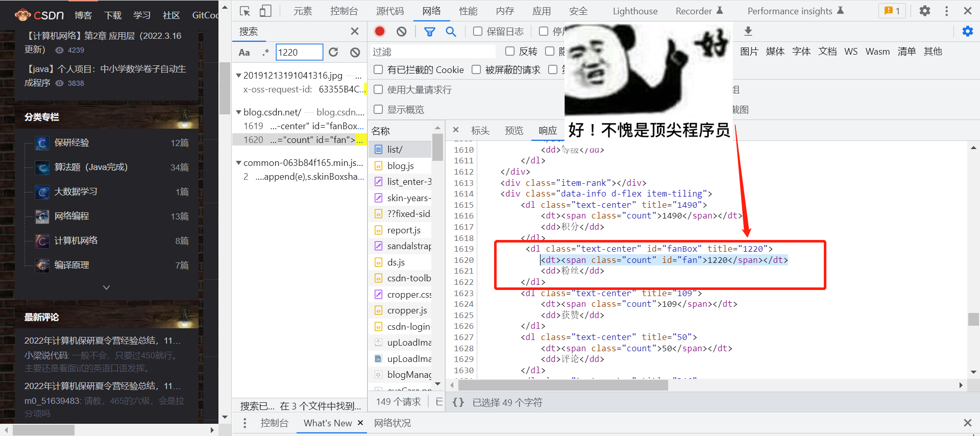
Task: Enable 使用大量请求行 checkbox
Action: [378, 89]
